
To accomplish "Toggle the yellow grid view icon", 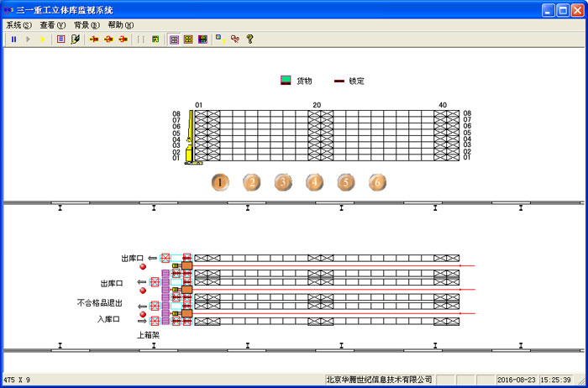I will pos(188,39).
